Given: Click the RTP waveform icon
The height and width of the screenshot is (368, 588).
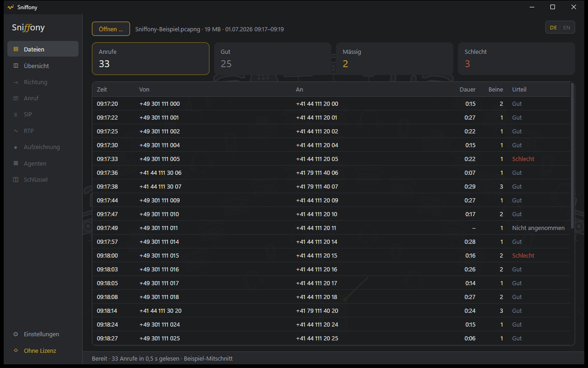Looking at the screenshot, I should (x=16, y=131).
